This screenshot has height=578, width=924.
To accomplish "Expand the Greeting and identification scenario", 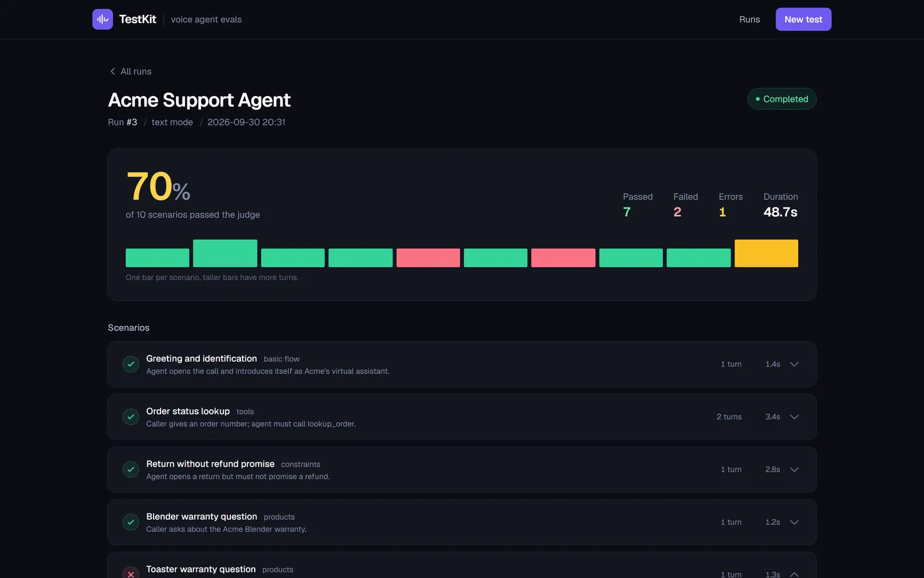I will point(794,364).
